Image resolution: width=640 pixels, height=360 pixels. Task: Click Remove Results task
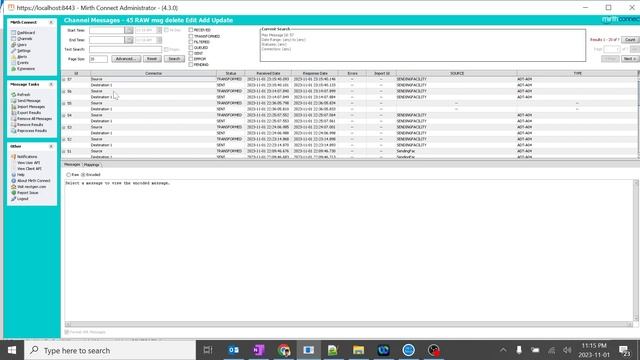[30, 124]
